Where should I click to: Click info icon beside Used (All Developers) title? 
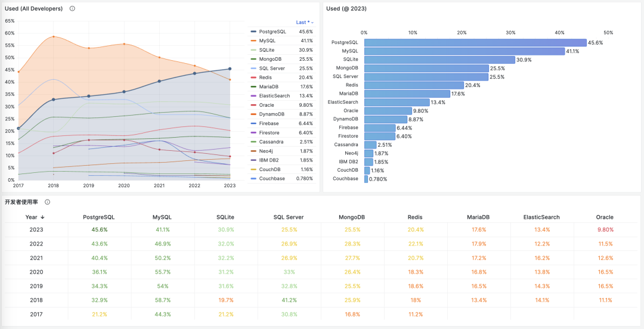coord(72,8)
